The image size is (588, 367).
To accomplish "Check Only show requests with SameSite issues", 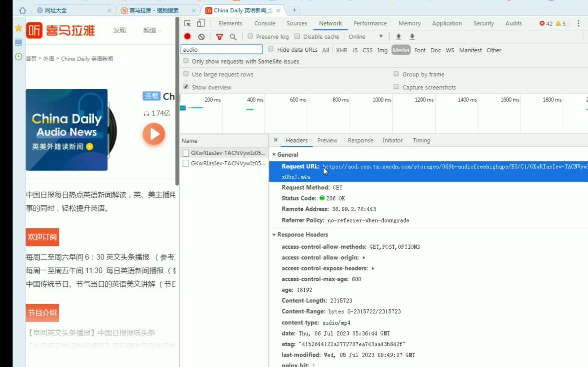I will [186, 61].
